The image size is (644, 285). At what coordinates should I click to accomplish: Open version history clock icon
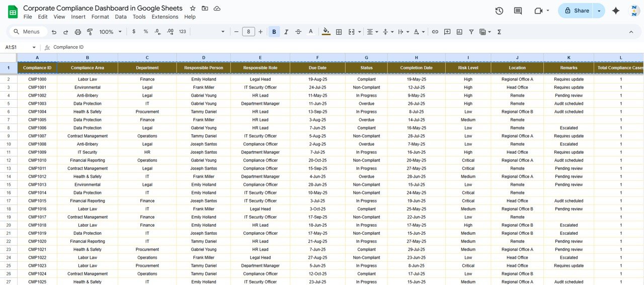tap(499, 11)
